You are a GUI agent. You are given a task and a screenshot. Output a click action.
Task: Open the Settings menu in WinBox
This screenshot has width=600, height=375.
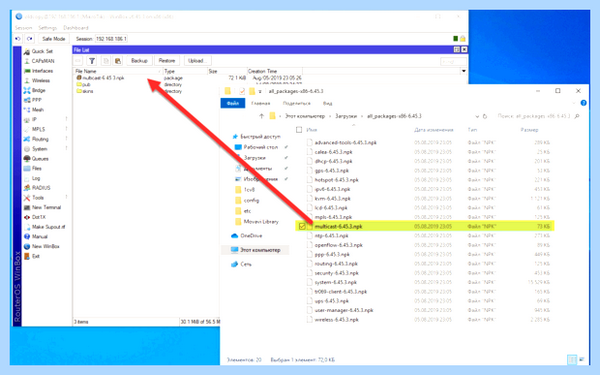[x=47, y=28]
